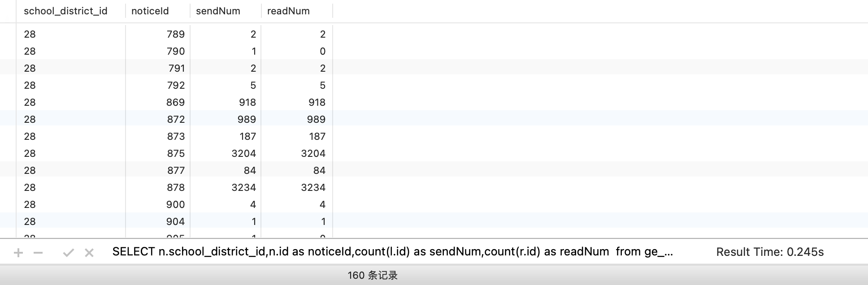Click the SELECT query text in the status bar
This screenshot has height=285, width=868.
392,252
